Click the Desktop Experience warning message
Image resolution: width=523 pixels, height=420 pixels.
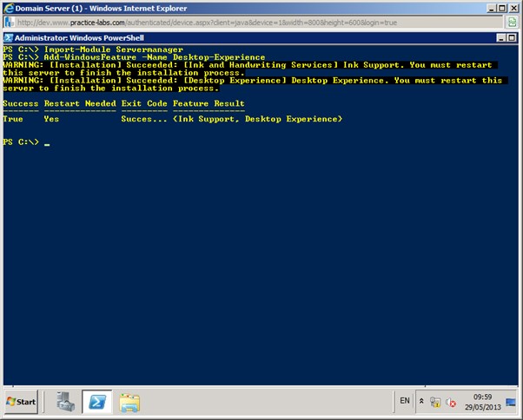coord(255,84)
